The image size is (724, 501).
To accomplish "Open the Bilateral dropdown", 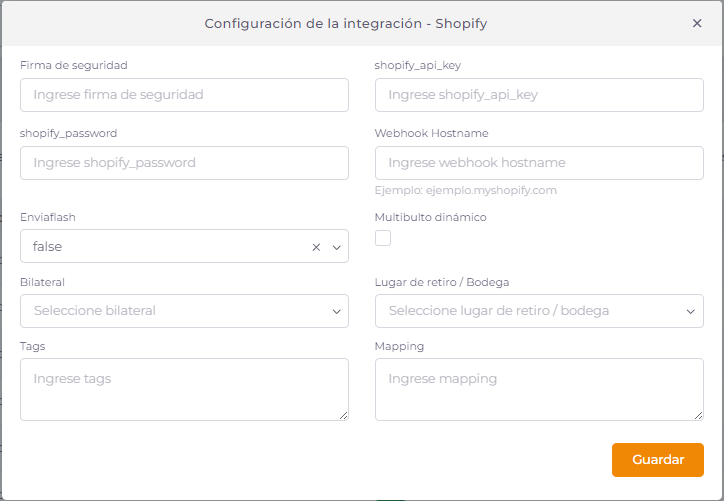I will (184, 311).
